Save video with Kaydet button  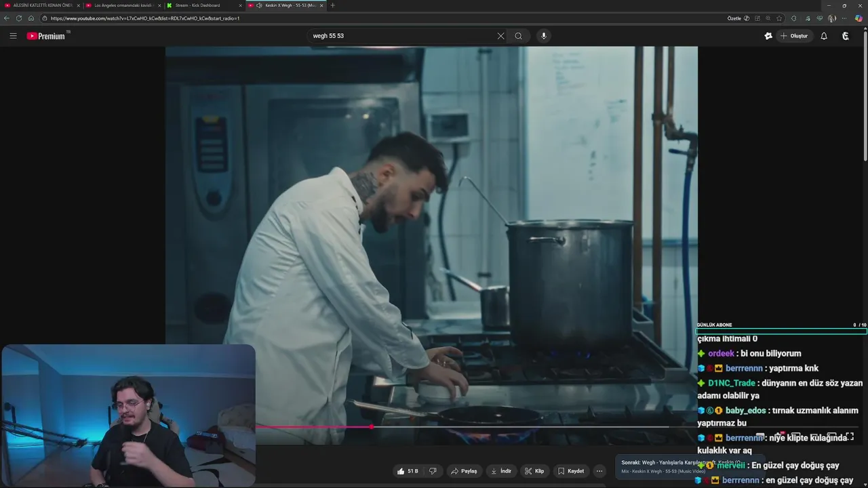click(x=571, y=471)
